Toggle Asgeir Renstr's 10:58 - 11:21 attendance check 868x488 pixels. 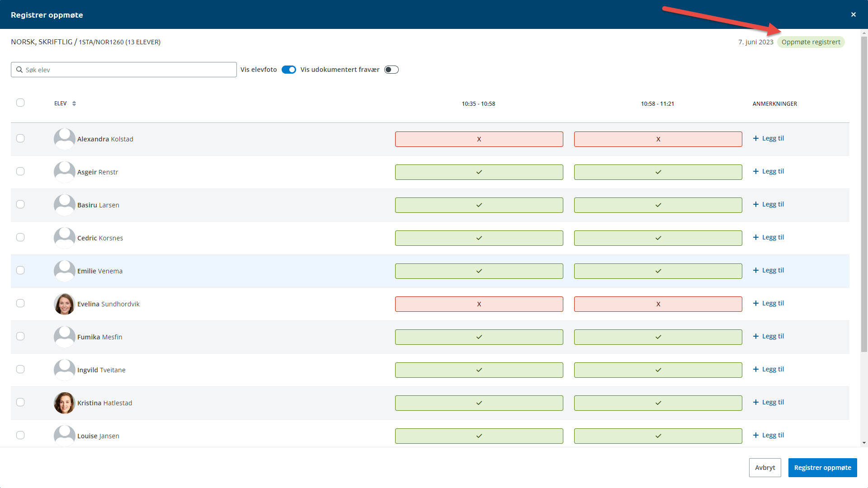pyautogui.click(x=658, y=172)
